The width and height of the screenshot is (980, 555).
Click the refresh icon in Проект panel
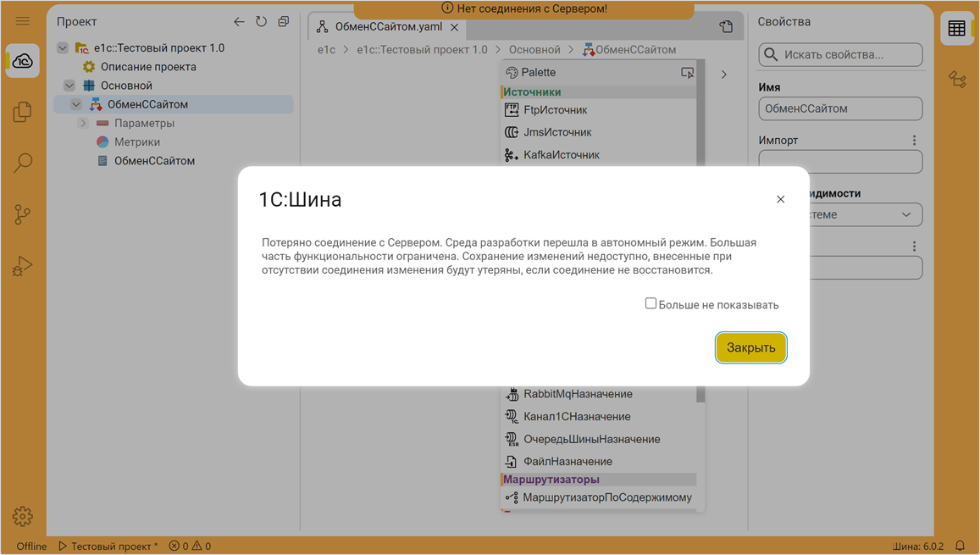[x=262, y=21]
